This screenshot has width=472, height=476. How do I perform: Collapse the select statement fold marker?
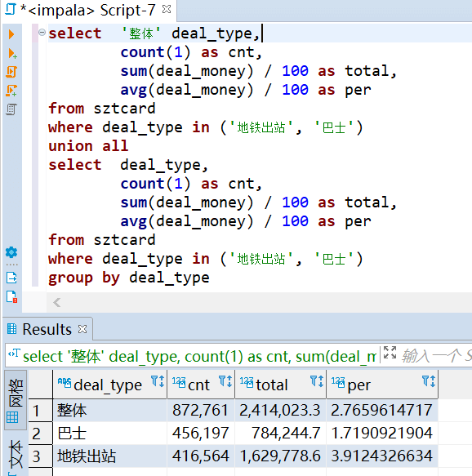click(x=42, y=32)
